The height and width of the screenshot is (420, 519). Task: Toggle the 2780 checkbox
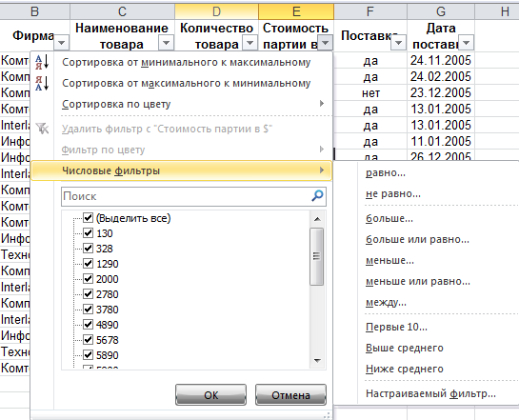pos(88,294)
